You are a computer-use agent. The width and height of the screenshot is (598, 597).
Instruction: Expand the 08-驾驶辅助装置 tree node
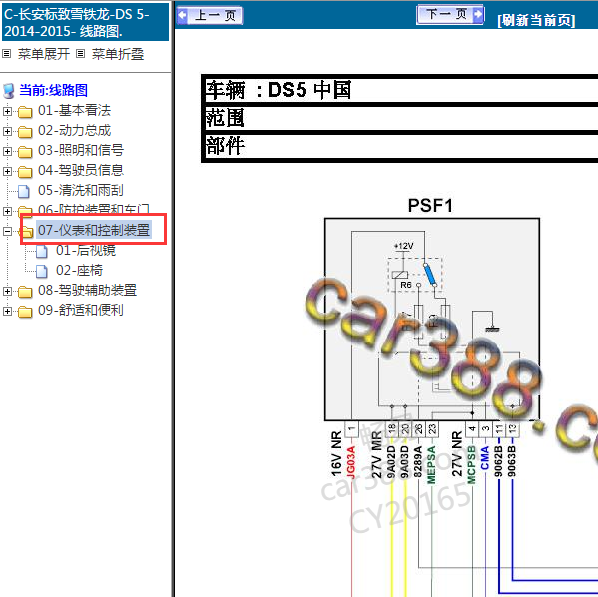(7, 291)
